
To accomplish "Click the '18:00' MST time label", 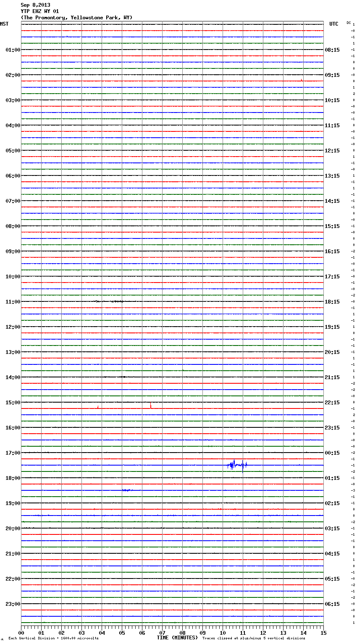I will (13, 478).
